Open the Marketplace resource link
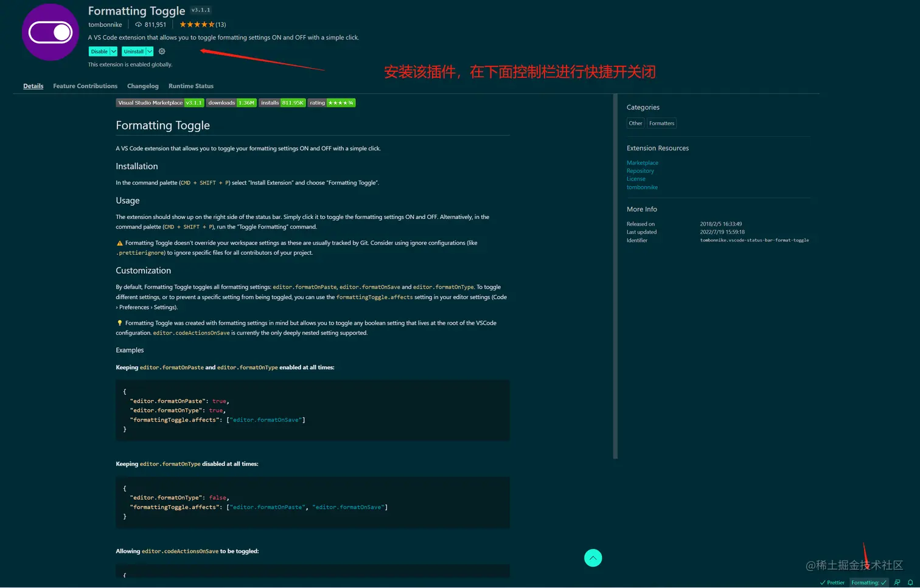The height and width of the screenshot is (588, 920). tap(643, 163)
